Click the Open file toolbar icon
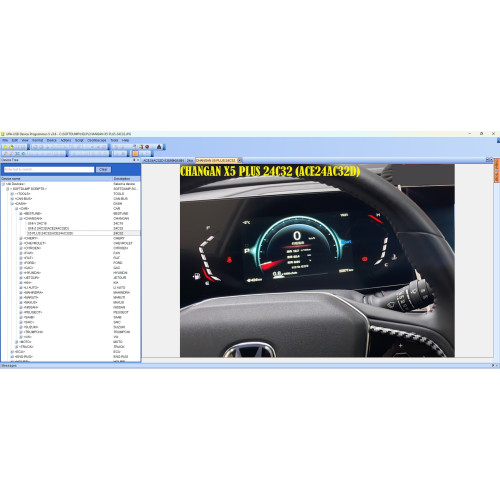500x500 pixels. tap(11, 147)
